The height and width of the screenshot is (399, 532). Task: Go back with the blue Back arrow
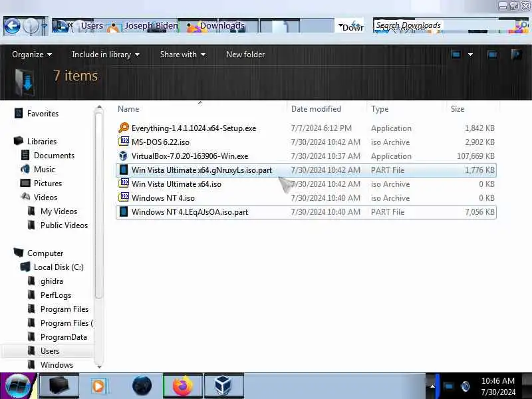12,26
